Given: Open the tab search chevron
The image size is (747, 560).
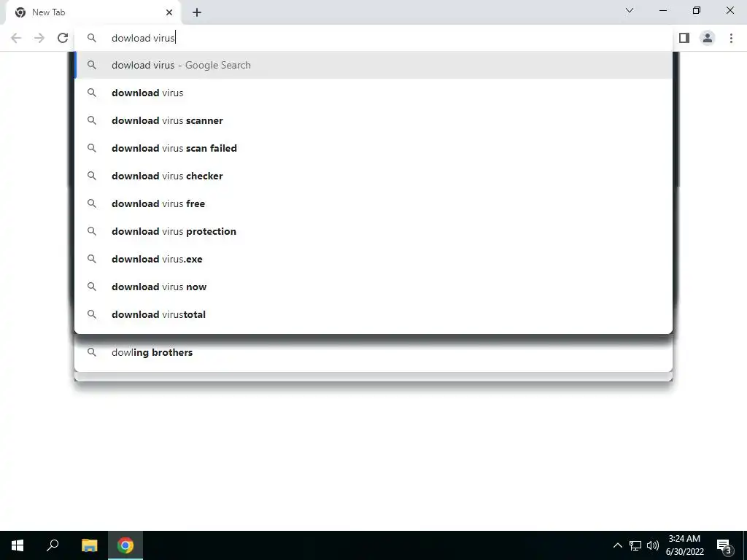Looking at the screenshot, I should tap(630, 10).
